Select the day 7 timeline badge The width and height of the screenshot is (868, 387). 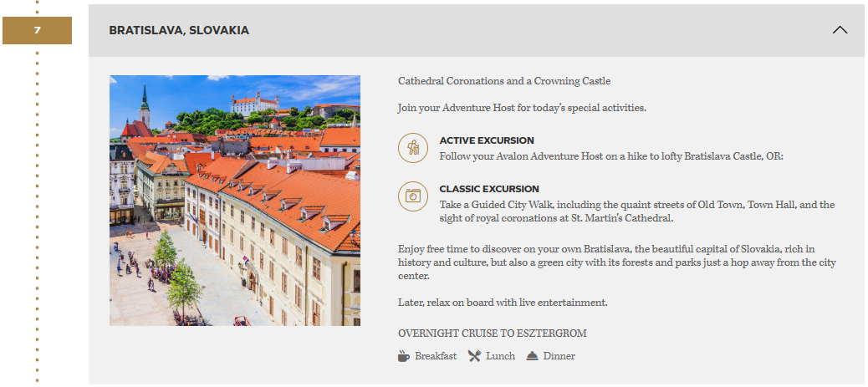(x=37, y=30)
